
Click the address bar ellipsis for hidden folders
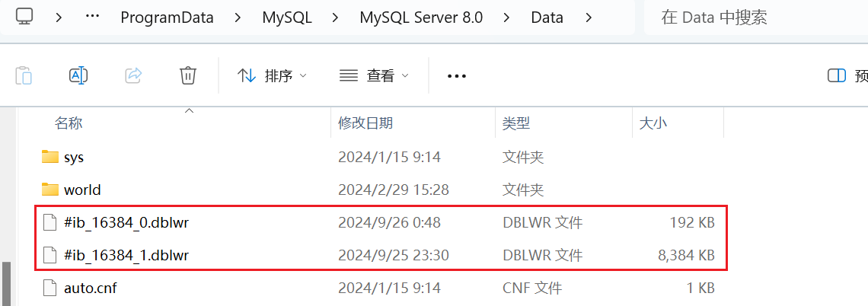pos(92,17)
